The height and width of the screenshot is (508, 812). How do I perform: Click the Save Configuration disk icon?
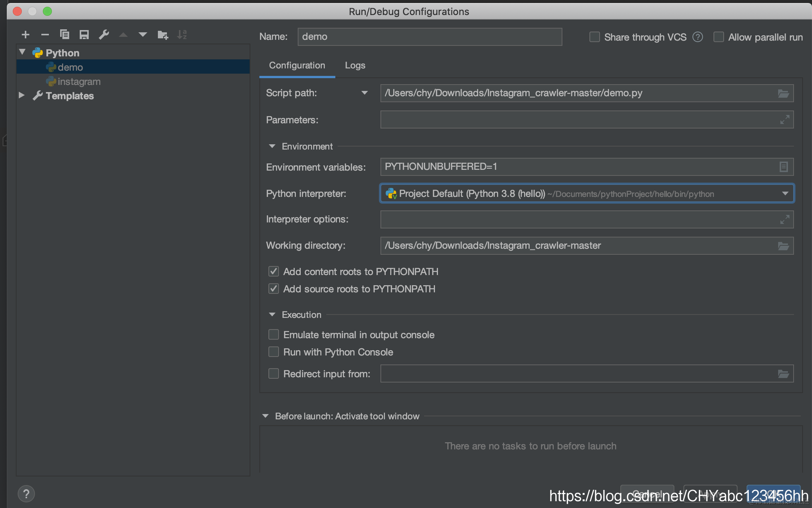point(84,35)
